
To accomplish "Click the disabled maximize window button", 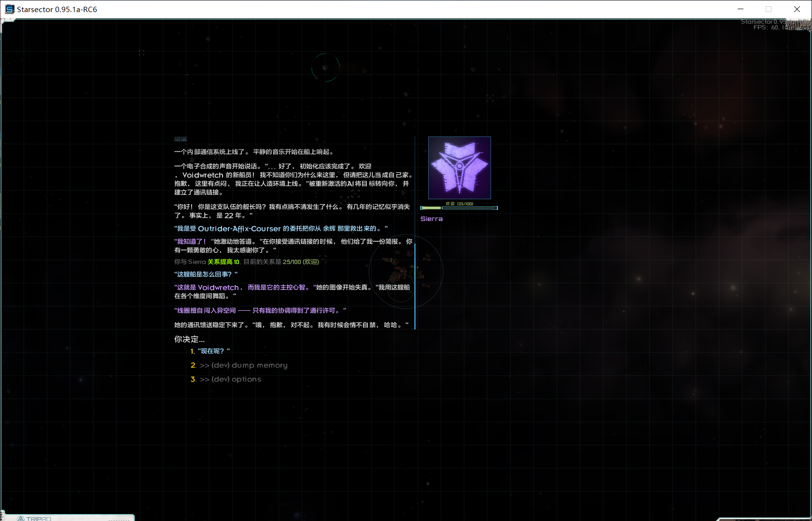I will pos(769,9).
